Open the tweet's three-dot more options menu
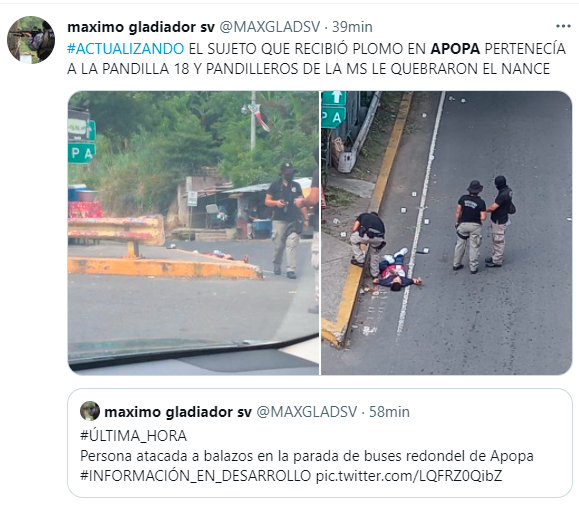Screen dimensions: 579x505 563,26
